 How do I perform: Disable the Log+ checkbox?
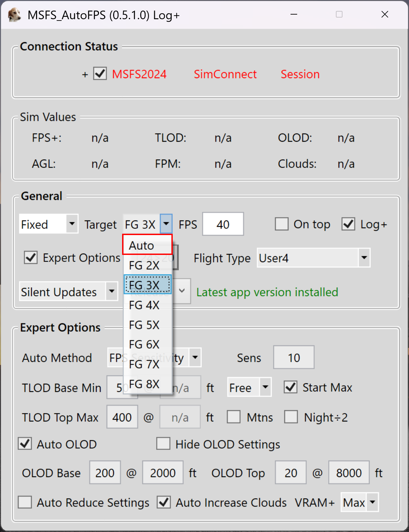coord(348,224)
